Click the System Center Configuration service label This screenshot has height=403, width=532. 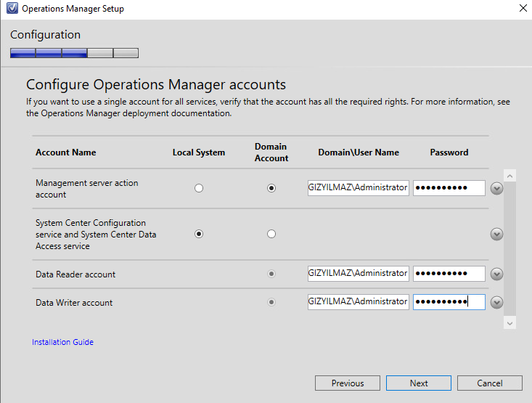(x=96, y=235)
